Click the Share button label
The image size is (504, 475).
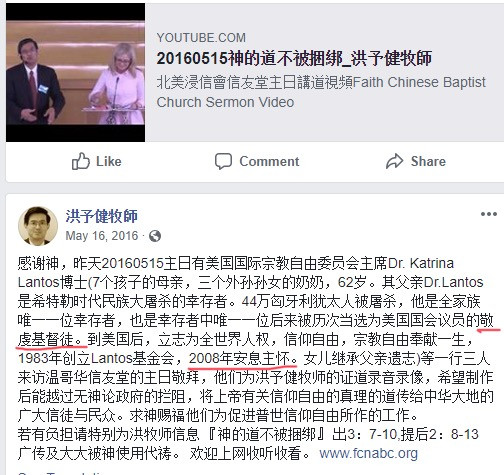point(428,161)
